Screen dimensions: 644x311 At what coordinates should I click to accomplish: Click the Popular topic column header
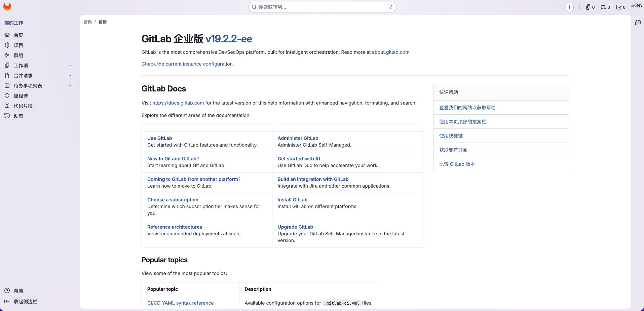tap(162, 289)
